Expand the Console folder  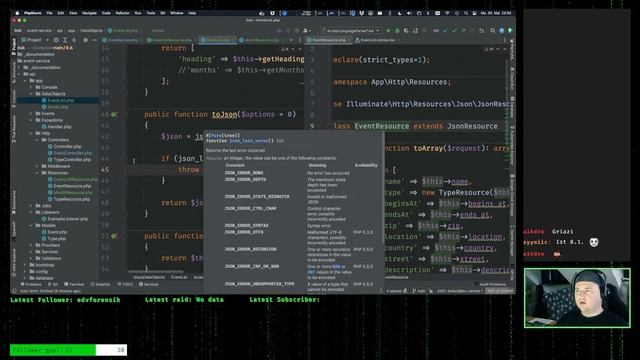(31, 87)
